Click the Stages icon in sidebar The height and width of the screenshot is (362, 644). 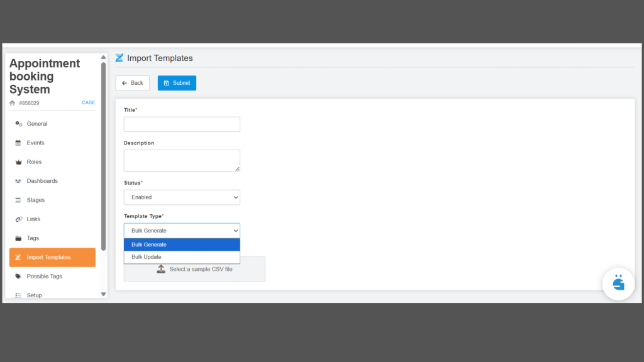tap(18, 200)
